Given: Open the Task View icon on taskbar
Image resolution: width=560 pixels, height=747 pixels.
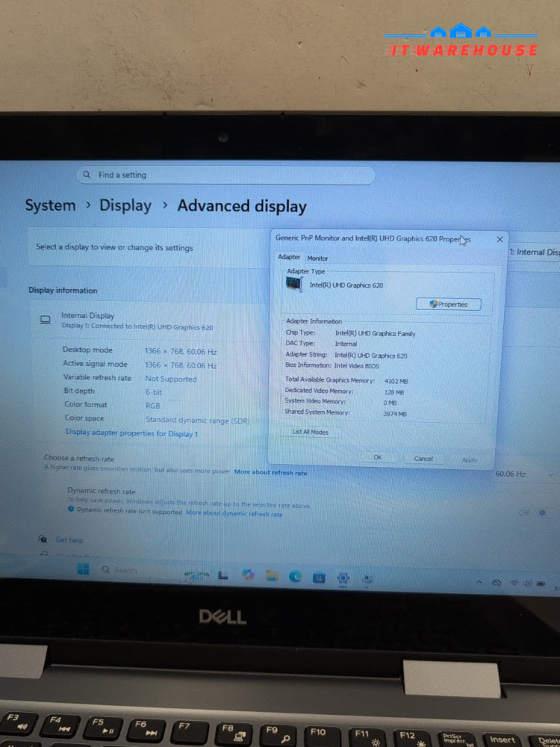Looking at the screenshot, I should pyautogui.click(x=223, y=575).
